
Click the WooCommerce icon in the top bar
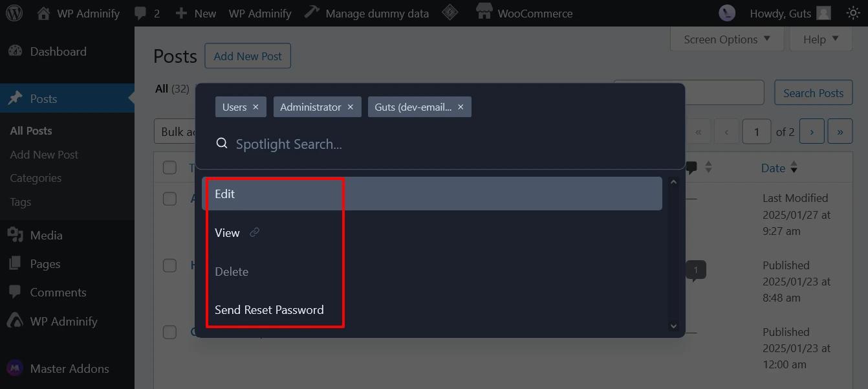[484, 12]
